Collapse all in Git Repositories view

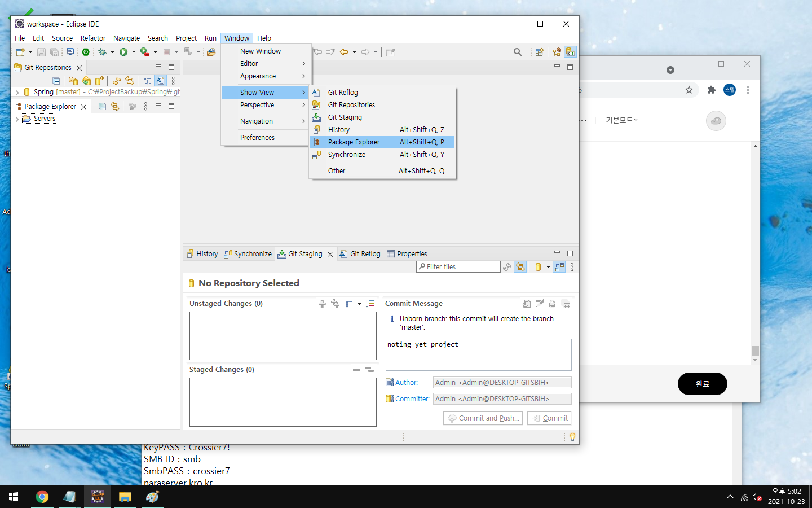(56, 81)
